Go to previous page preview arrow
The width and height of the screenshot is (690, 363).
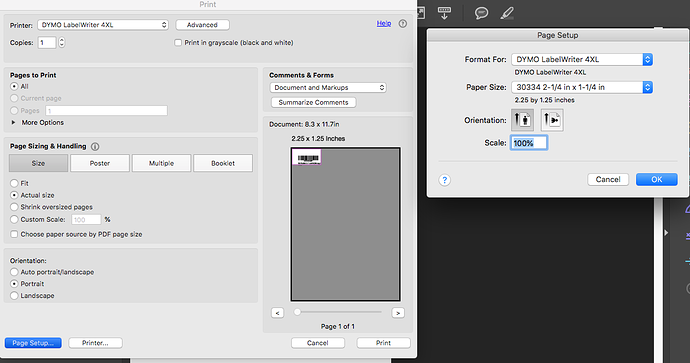click(277, 313)
